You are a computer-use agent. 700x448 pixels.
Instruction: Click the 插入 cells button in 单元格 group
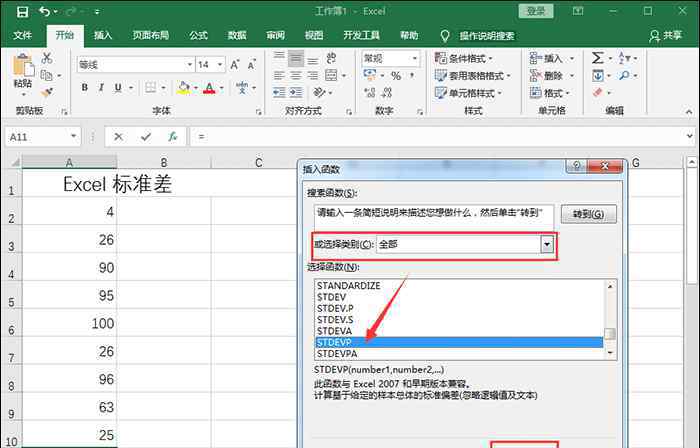coord(552,58)
